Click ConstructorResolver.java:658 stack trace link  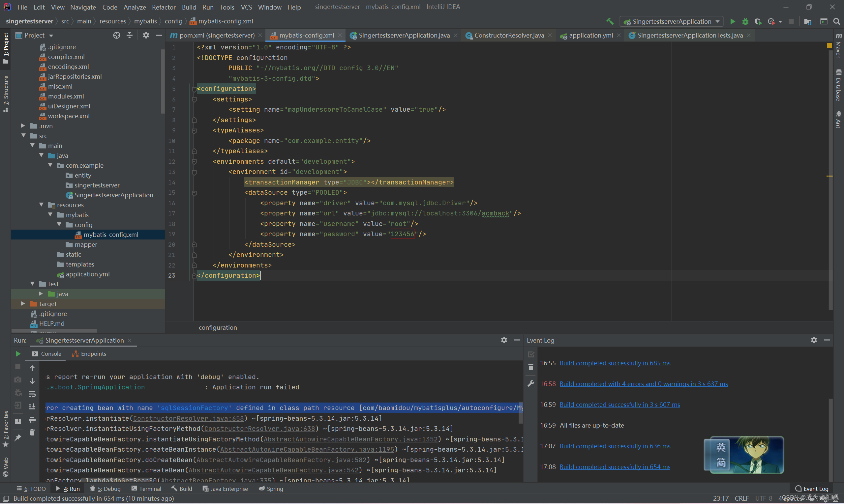[188, 418]
